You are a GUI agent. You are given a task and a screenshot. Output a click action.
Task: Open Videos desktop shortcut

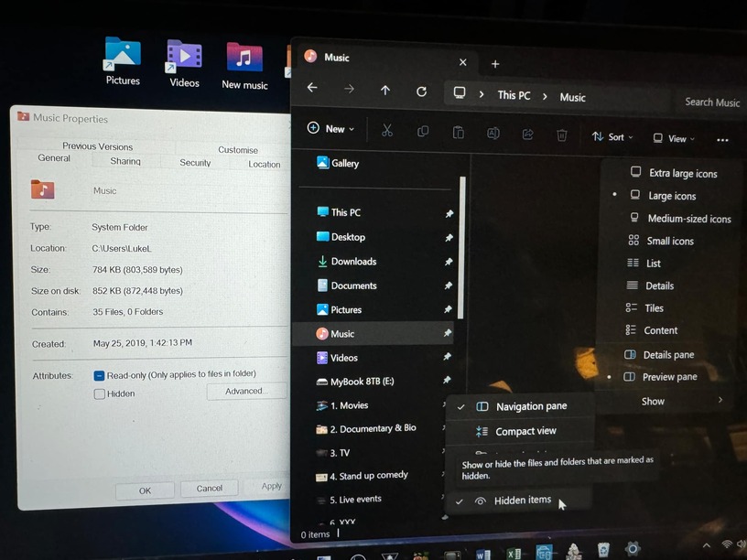pyautogui.click(x=184, y=64)
